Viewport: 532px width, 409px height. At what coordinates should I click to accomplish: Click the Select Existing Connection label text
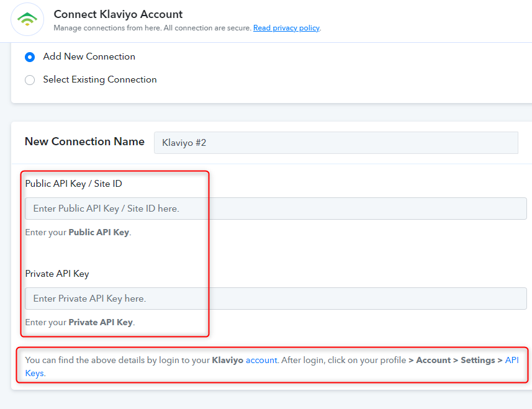click(100, 79)
